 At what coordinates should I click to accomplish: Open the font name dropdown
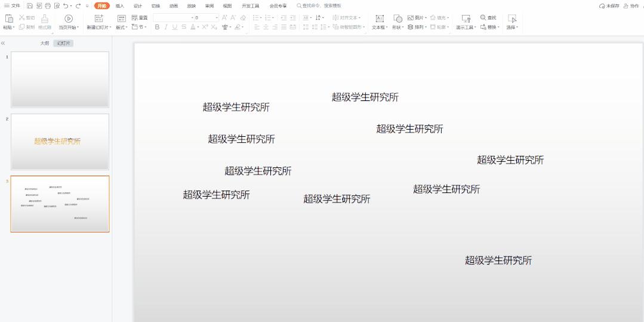(192, 18)
